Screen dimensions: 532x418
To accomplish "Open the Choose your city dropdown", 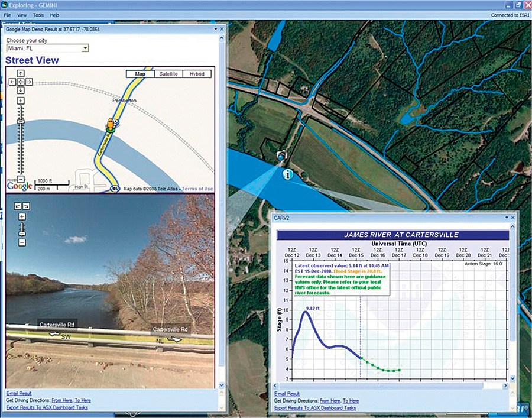I will (47, 48).
